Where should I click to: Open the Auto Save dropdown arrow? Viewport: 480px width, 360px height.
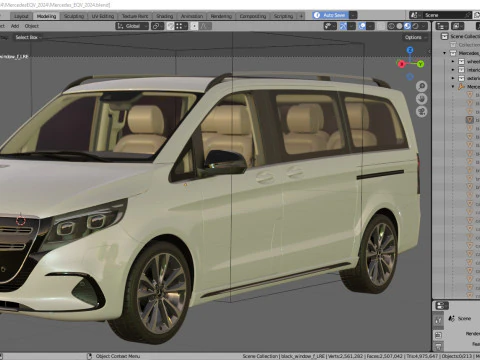(353, 15)
